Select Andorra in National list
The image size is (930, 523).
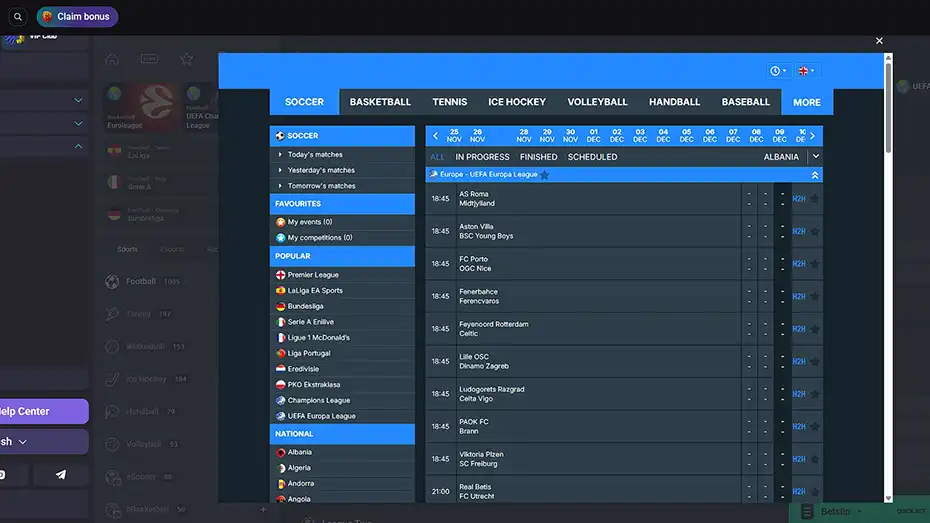(x=342, y=483)
